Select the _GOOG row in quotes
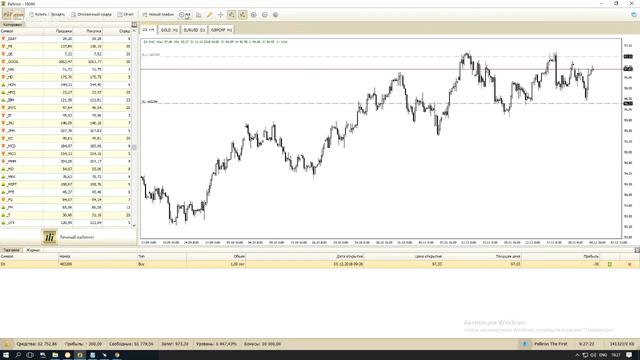The width and height of the screenshot is (640, 360). tap(65, 62)
